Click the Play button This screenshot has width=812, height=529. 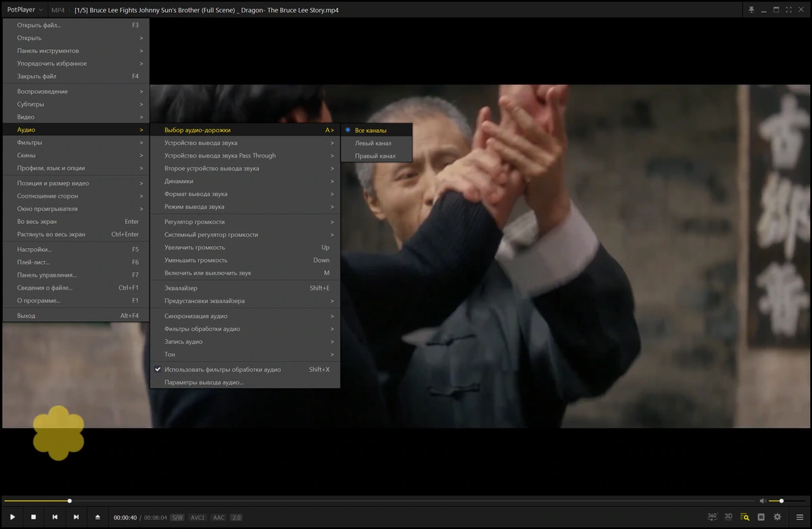tap(12, 517)
